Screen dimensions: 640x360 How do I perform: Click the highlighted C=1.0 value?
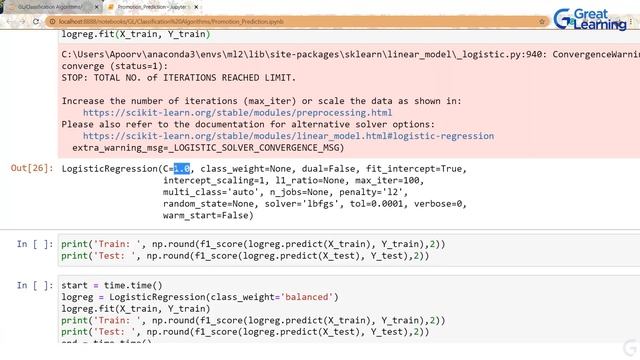(182, 169)
